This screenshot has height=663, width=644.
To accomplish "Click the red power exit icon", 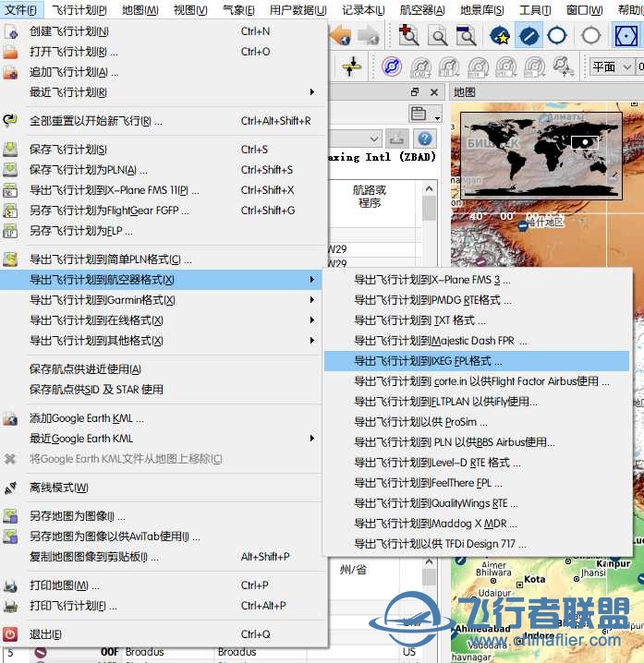I will tap(10, 634).
